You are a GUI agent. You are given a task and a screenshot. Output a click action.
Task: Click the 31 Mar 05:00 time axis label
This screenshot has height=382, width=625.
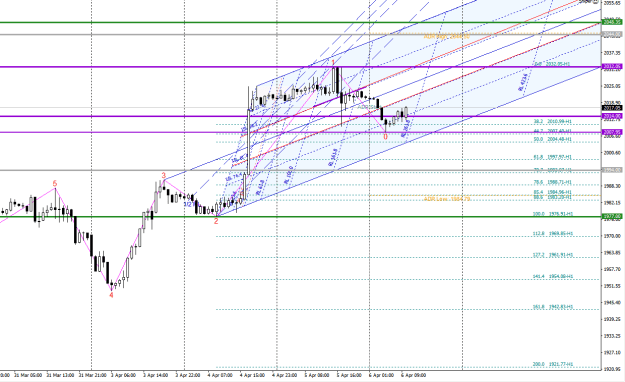(28, 375)
